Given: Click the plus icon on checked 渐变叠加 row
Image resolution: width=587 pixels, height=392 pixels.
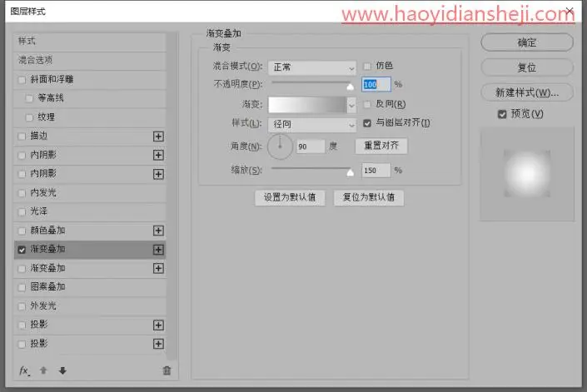Looking at the screenshot, I should click(x=158, y=250).
